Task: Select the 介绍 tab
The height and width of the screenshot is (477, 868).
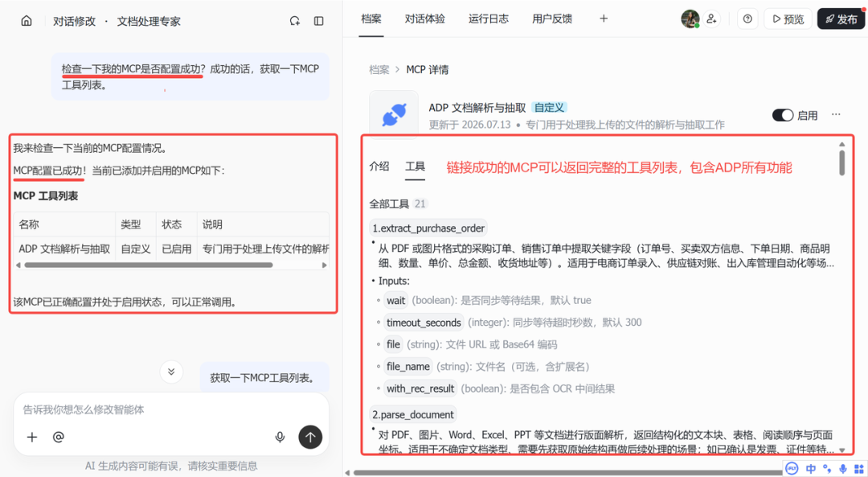Action: click(x=379, y=167)
